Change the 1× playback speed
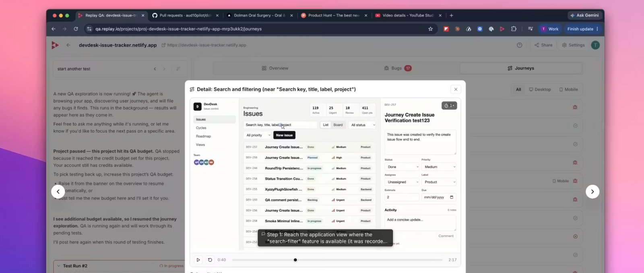Screen dimensions: 644x273 (x=449, y=105)
